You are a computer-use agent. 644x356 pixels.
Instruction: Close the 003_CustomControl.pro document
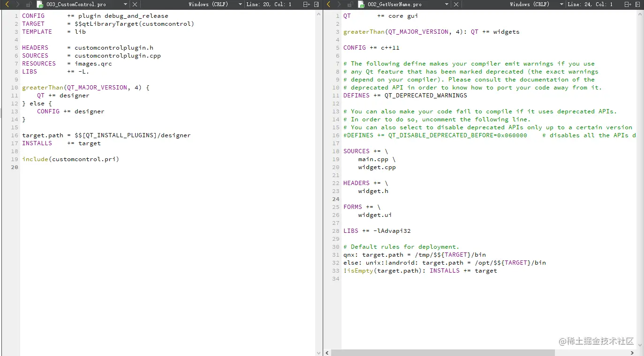135,4
